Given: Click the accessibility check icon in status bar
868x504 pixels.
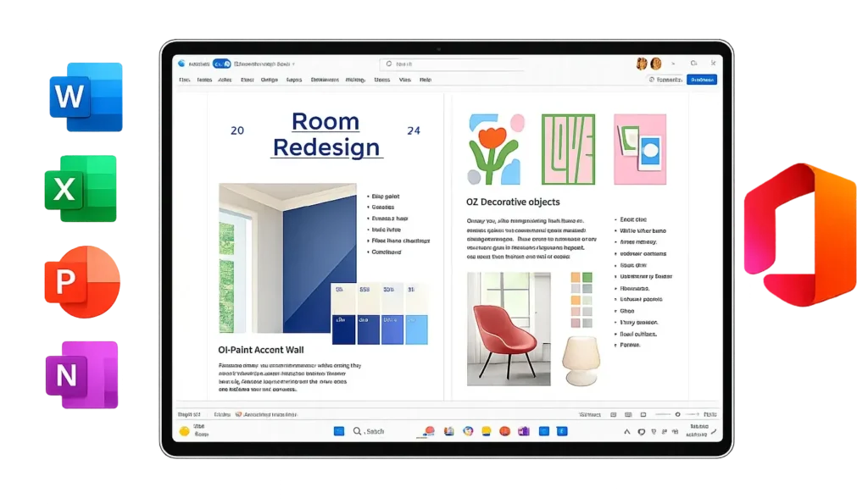Looking at the screenshot, I should (x=238, y=414).
